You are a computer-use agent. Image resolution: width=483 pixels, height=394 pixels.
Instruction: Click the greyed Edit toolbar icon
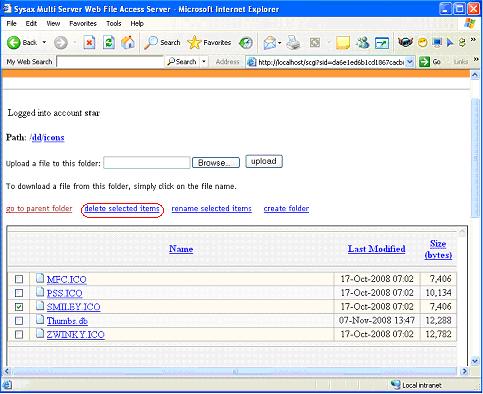(x=315, y=43)
